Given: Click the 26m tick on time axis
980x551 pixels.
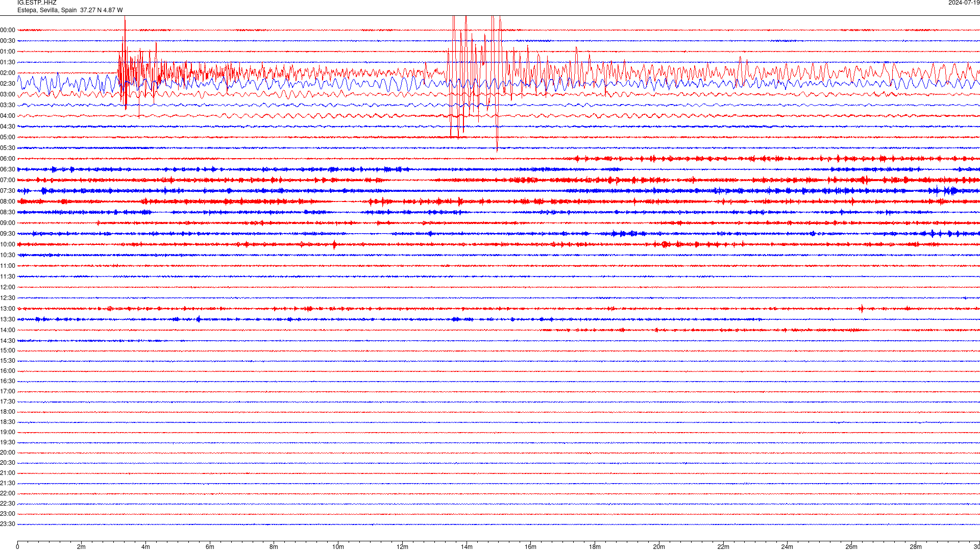Looking at the screenshot, I should [851, 547].
